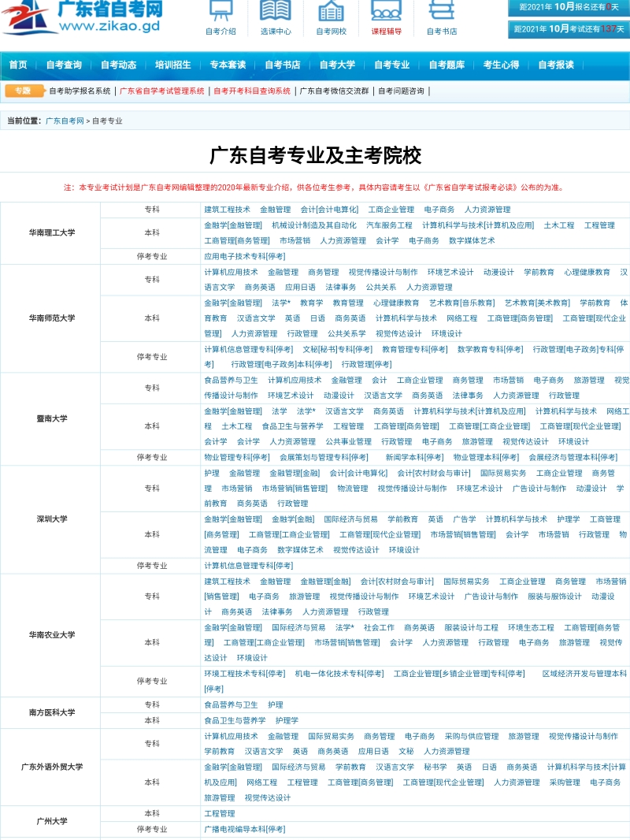630x840 pixels.
Task: Open 自考开考科目查询系统 link
Action: pyautogui.click(x=252, y=91)
